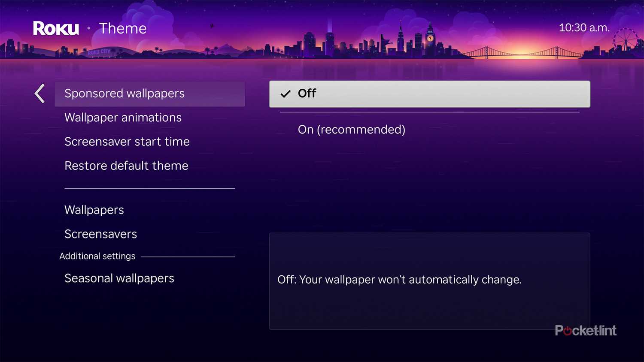This screenshot has width=644, height=362.
Task: Open Screensaver start time setting
Action: 127,142
